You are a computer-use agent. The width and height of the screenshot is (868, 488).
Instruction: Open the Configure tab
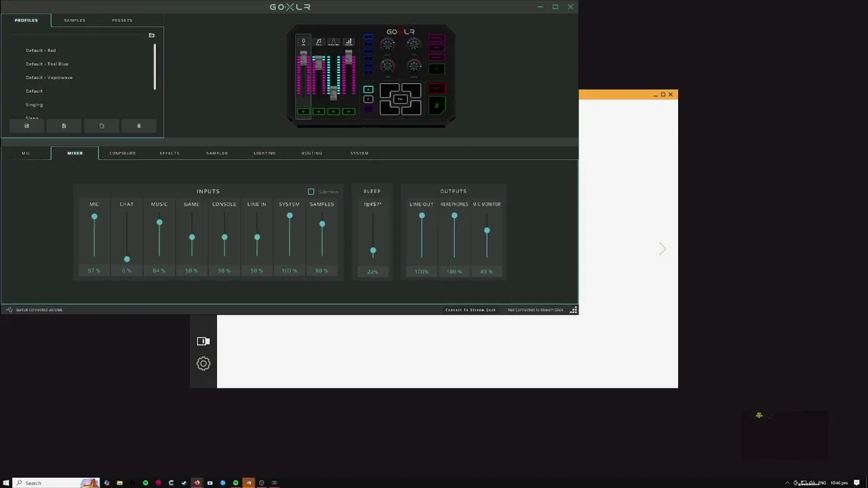[123, 153]
